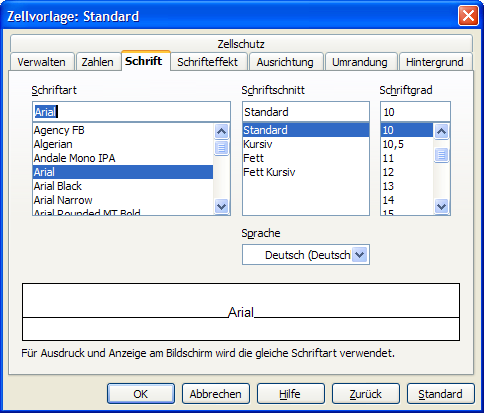Choose Andale Mono IPA font
The image size is (485, 413).
(123, 158)
